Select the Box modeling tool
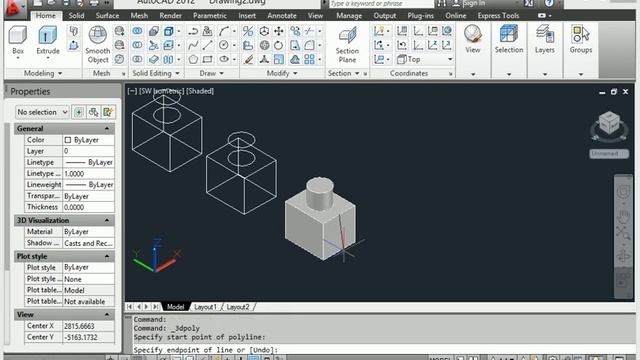Image resolution: width=640 pixels, height=360 pixels. pyautogui.click(x=18, y=41)
